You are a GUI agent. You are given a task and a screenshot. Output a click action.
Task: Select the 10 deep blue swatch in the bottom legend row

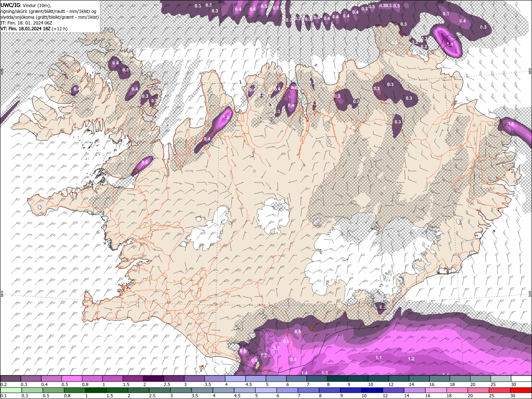pyautogui.click(x=372, y=390)
